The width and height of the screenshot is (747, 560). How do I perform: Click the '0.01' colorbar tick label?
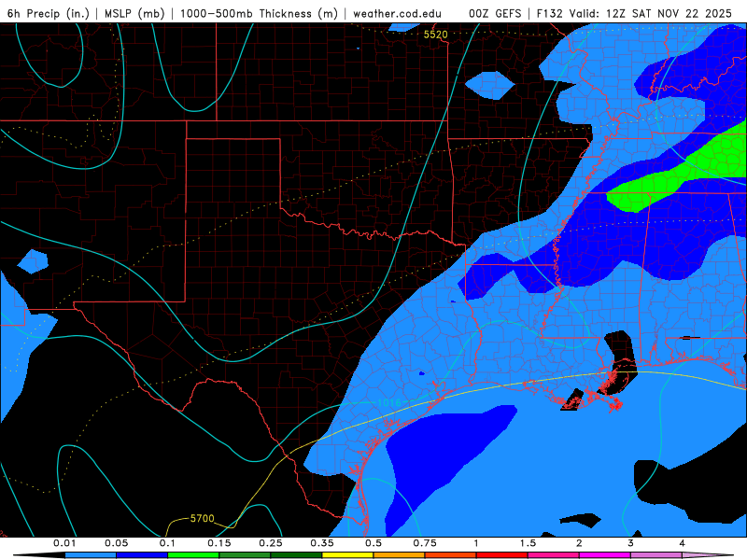click(64, 543)
